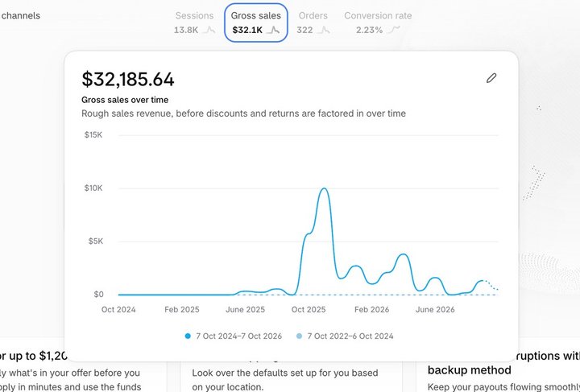Click the Oct 2024 x-axis label
This screenshot has width=580, height=392.
(118, 310)
